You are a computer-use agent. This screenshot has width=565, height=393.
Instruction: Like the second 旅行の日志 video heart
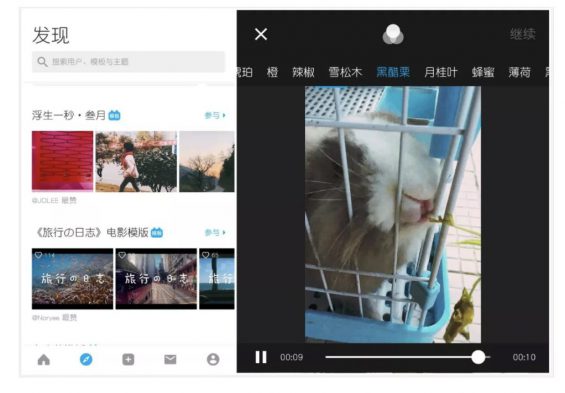[122, 255]
